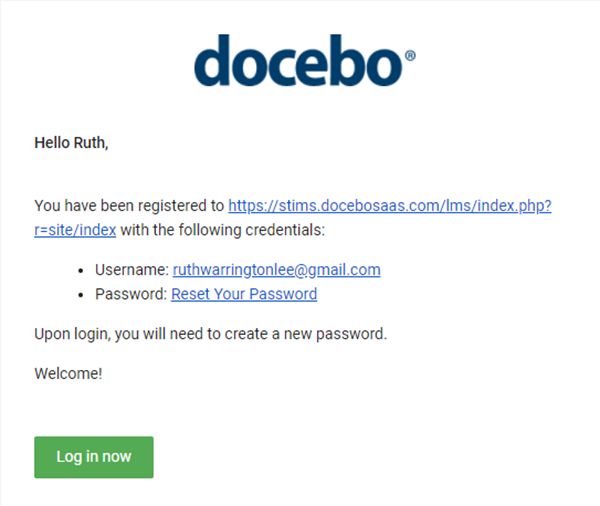Click the "Upon login" new password sentence
Viewport: 600px width, 506px height.
210,334
